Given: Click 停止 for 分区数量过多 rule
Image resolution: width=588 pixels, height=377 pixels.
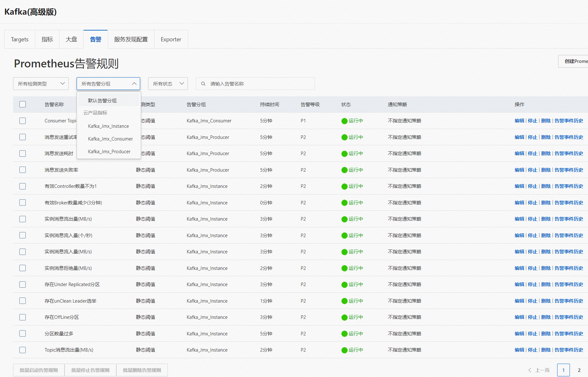Looking at the screenshot, I should click(x=533, y=334).
